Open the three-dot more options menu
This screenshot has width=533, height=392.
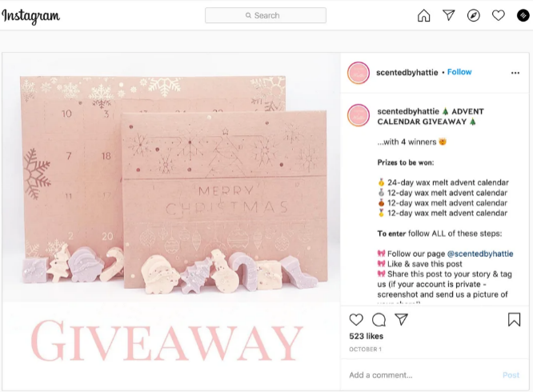pyautogui.click(x=515, y=73)
